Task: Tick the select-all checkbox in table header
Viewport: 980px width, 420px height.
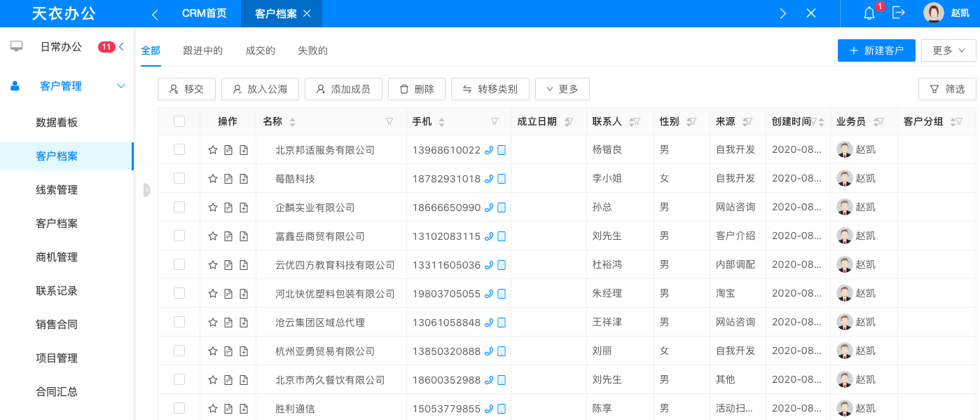Action: 179,121
